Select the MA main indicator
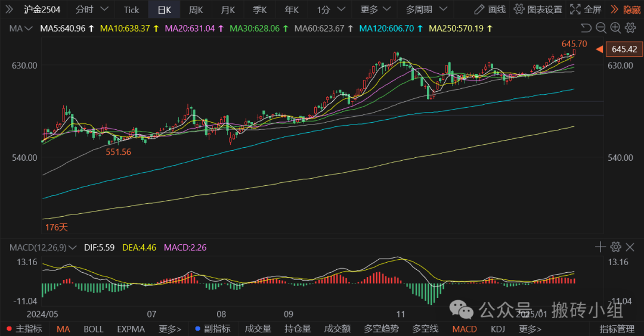This screenshot has width=644, height=336. pyautogui.click(x=63, y=329)
